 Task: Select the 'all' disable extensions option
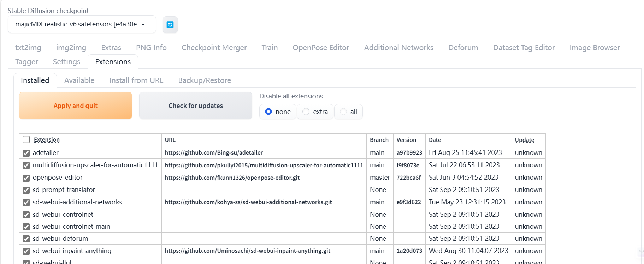(x=348, y=112)
